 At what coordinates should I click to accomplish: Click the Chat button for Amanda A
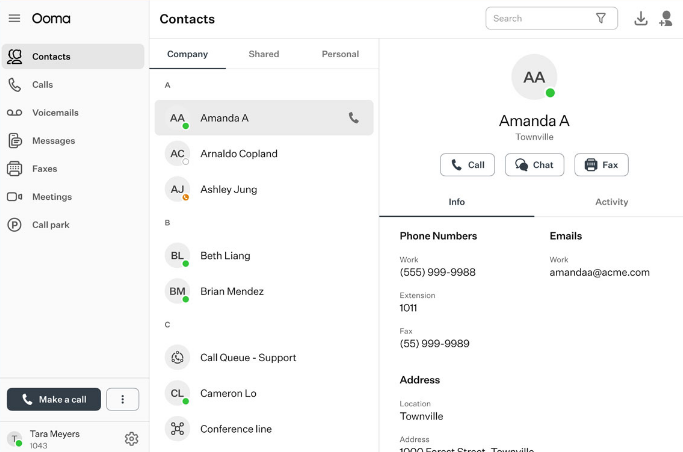point(534,165)
